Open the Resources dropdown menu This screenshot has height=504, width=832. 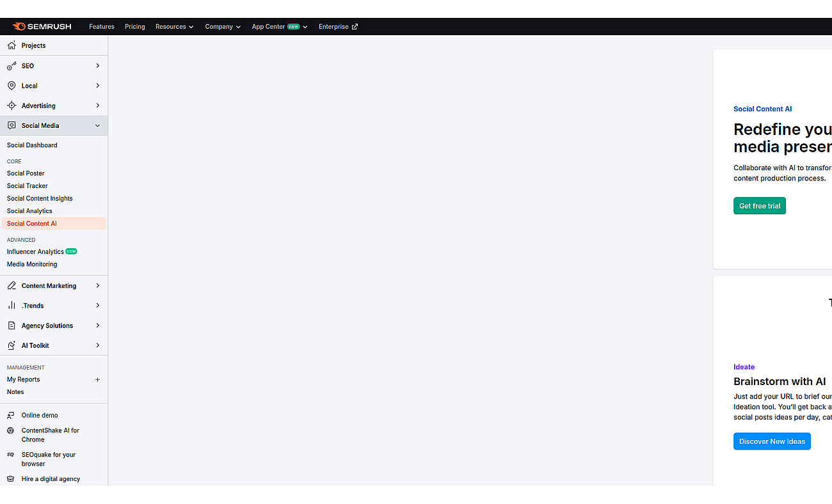tap(175, 27)
